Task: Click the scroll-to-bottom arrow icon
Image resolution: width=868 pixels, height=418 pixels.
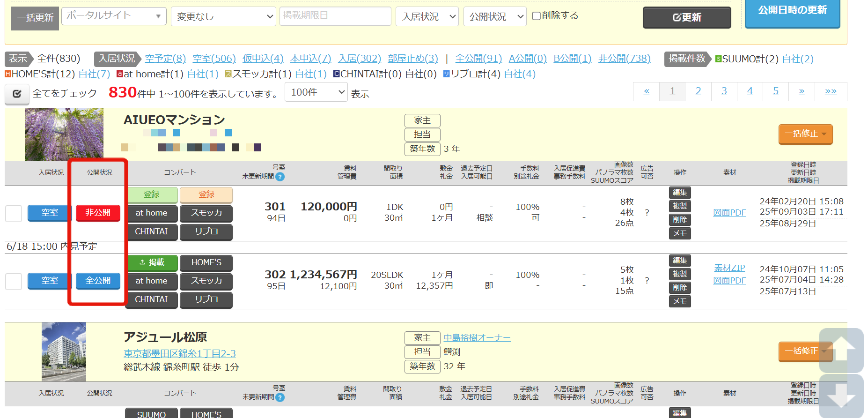Action: click(841, 396)
